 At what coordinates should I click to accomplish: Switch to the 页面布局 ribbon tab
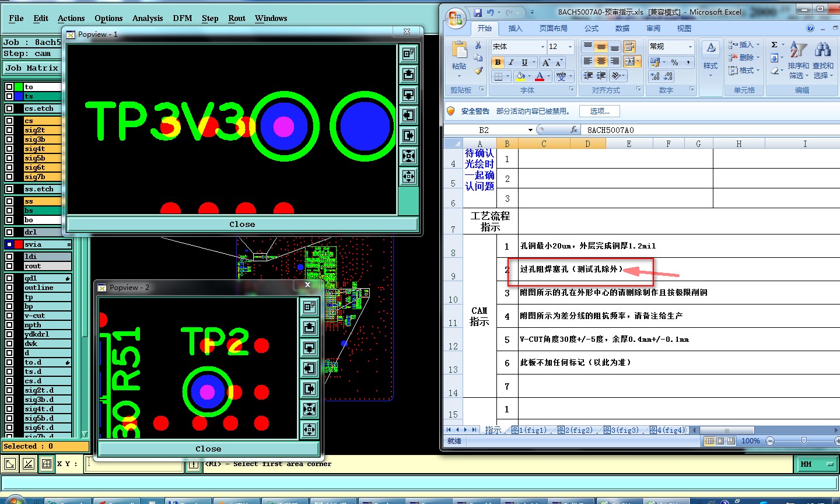click(x=554, y=28)
